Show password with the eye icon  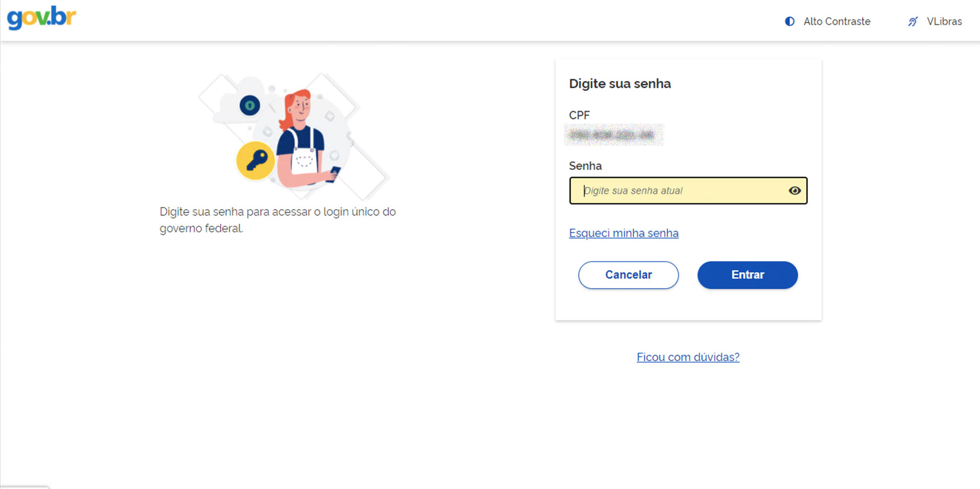pos(794,191)
